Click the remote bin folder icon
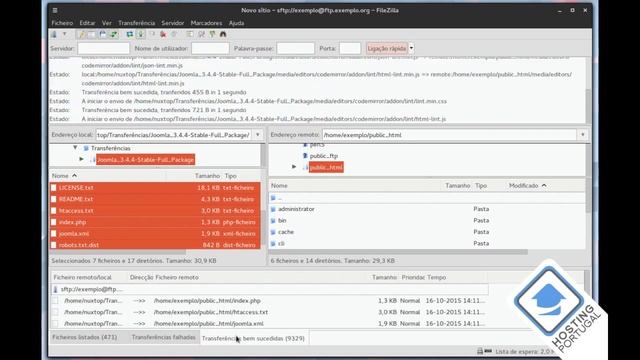640x360 pixels. tap(273, 220)
